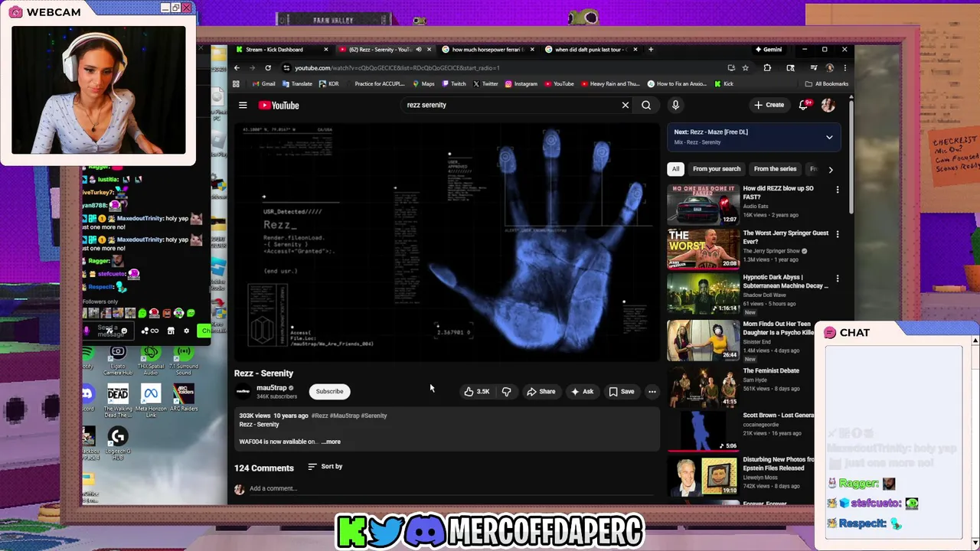
Task: Click the Ask button under the video
Action: 582,391
